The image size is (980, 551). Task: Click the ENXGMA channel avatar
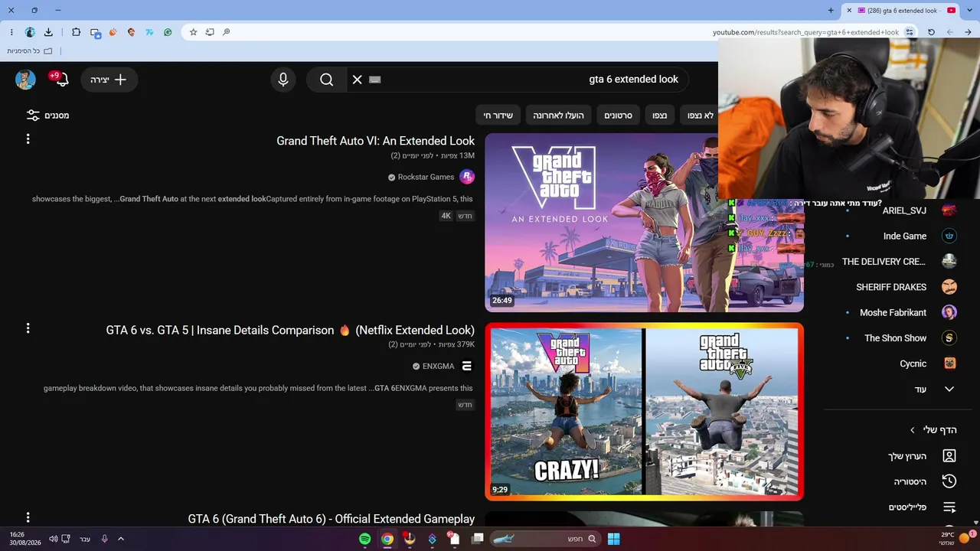(x=467, y=367)
